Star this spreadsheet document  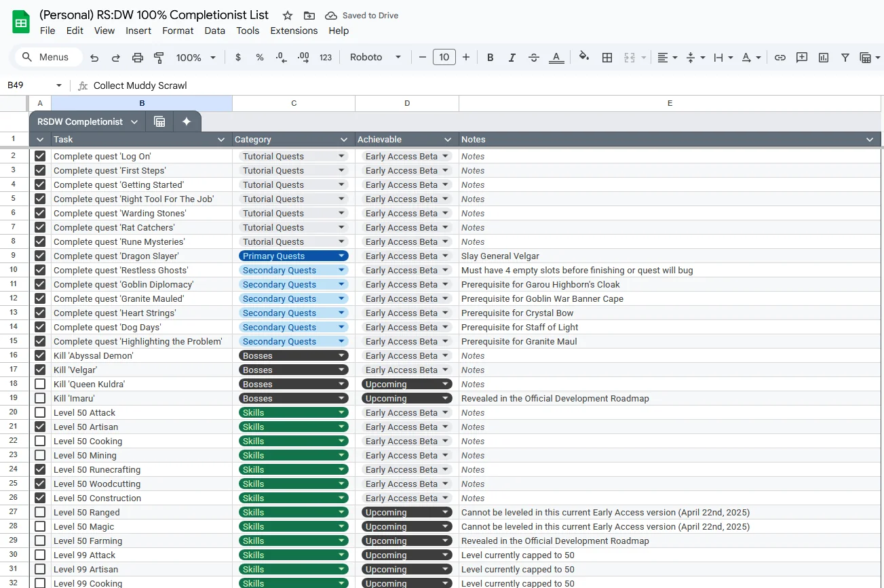coord(288,16)
